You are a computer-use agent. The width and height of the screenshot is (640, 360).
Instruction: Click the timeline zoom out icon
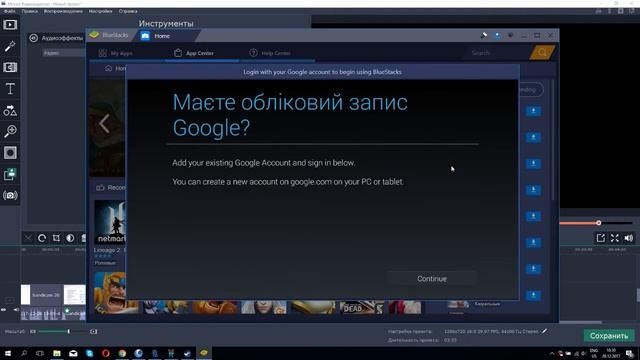[x=33, y=331]
